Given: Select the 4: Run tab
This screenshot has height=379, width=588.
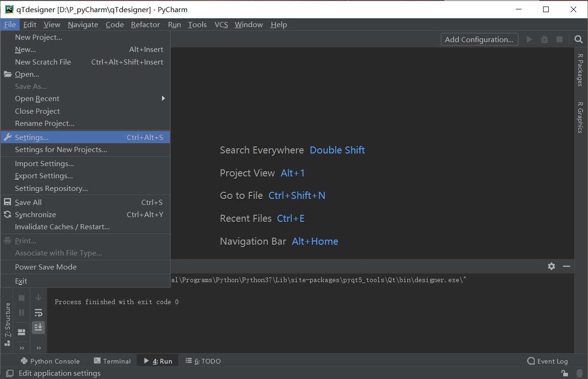Looking at the screenshot, I should [x=158, y=361].
